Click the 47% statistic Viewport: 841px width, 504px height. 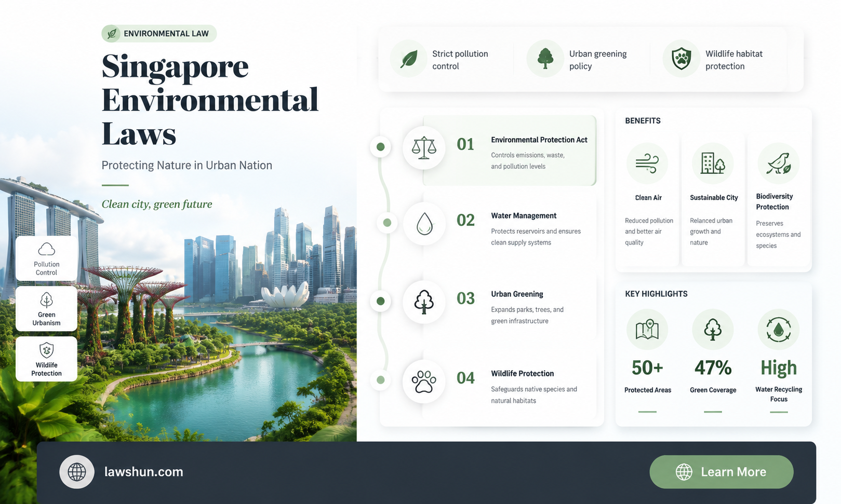(713, 367)
